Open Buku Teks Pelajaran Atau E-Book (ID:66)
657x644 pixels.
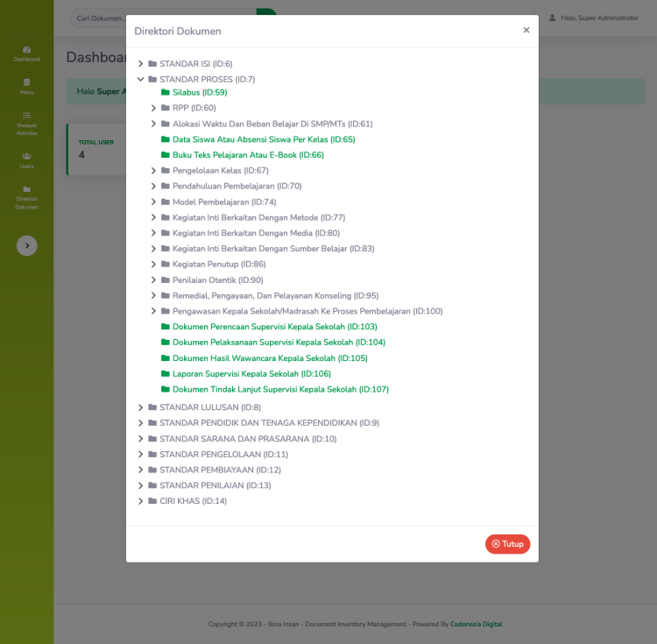[x=248, y=155]
